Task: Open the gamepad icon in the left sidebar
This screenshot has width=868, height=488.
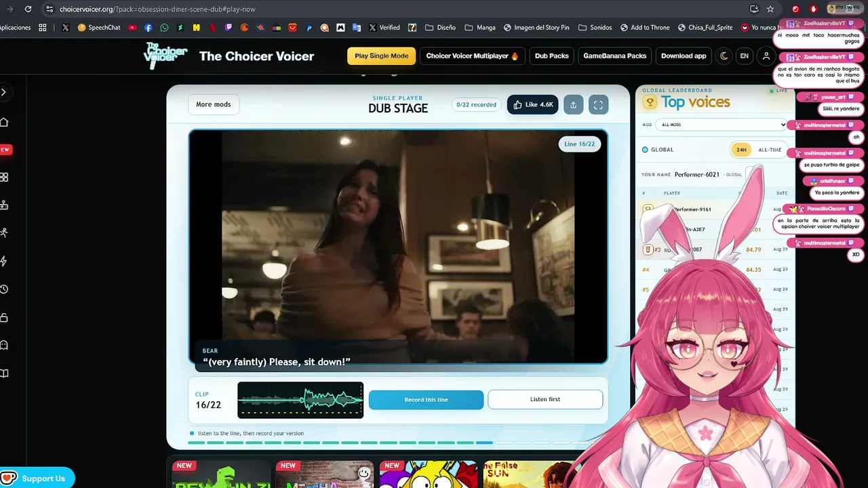Action: coord(4,205)
